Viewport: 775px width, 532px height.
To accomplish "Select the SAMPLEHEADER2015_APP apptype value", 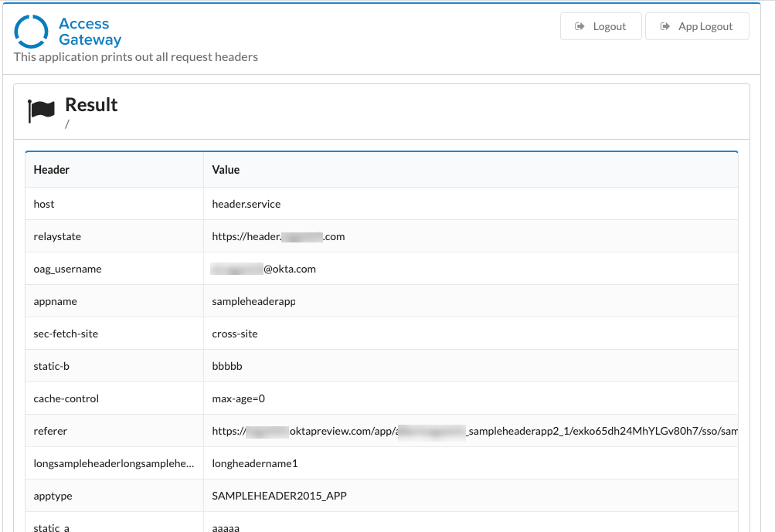I will 279,496.
